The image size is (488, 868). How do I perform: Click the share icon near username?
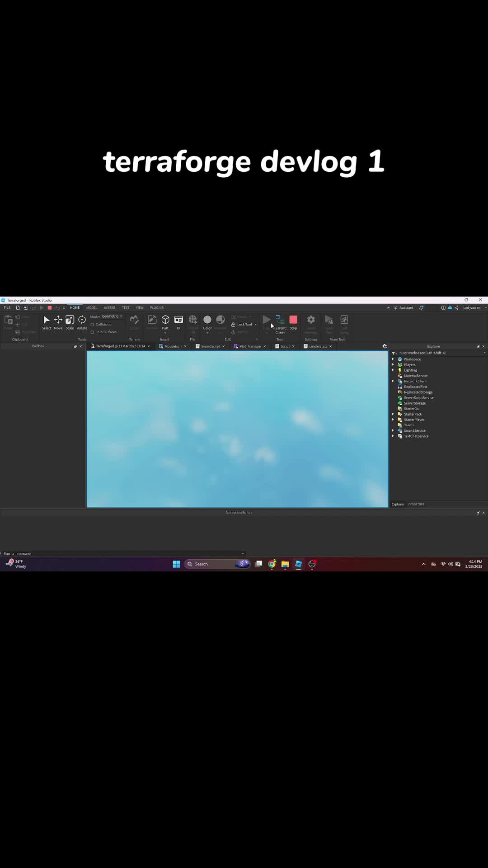[x=456, y=307]
